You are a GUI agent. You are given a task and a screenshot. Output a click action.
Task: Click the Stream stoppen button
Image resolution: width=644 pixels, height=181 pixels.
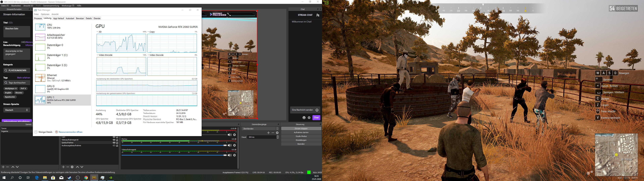pyautogui.click(x=301, y=129)
